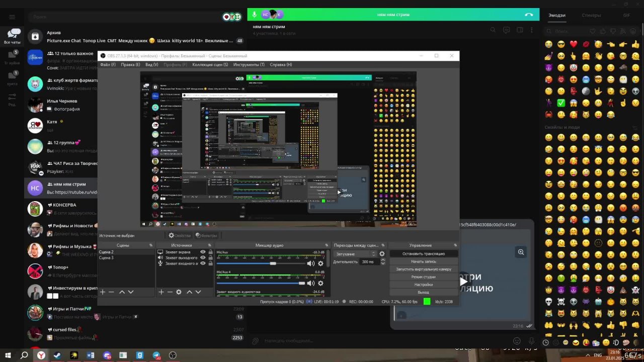
Task: Open the Инструменты menu in OBS
Action: [249, 64]
